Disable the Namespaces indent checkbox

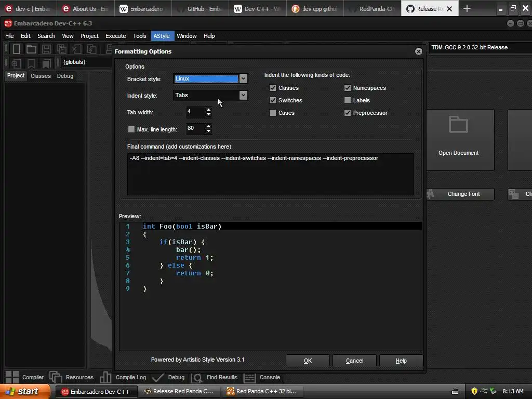[x=348, y=88]
